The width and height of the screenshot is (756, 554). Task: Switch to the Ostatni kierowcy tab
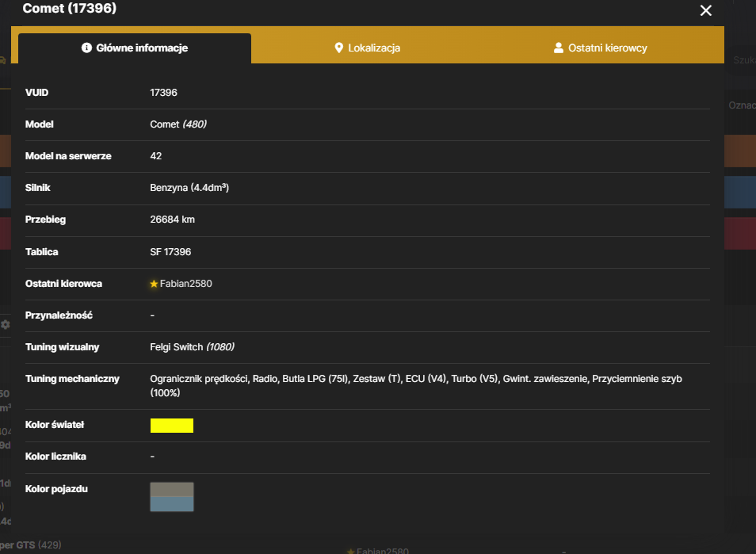click(x=600, y=48)
